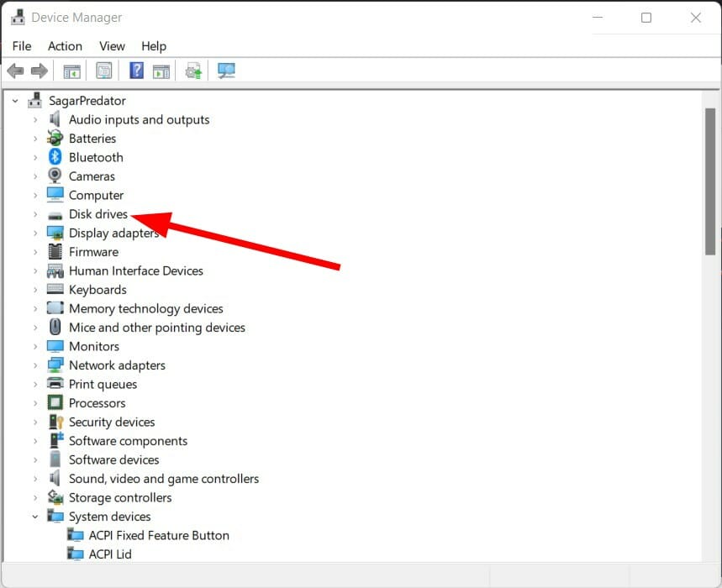Select the Monitors label

click(94, 346)
